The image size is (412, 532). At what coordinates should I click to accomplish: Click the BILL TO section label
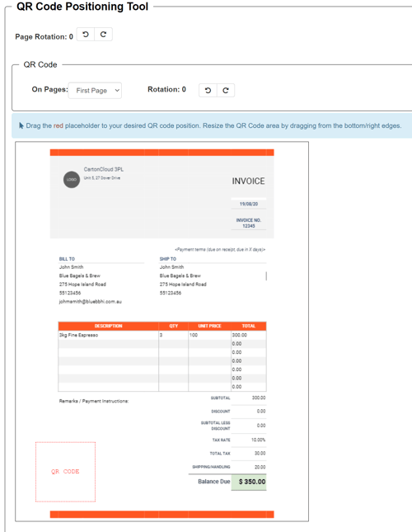tap(67, 259)
